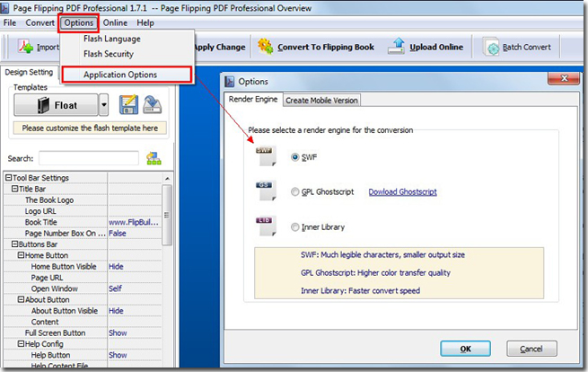Switch to the Render Engine tab

253,99
